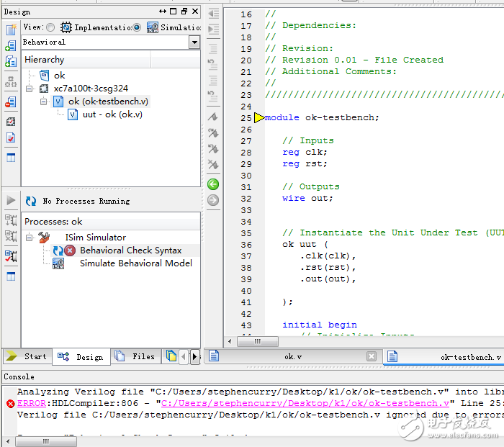Select Behavioral Check Syntax process
504x447 pixels.
coord(131,250)
